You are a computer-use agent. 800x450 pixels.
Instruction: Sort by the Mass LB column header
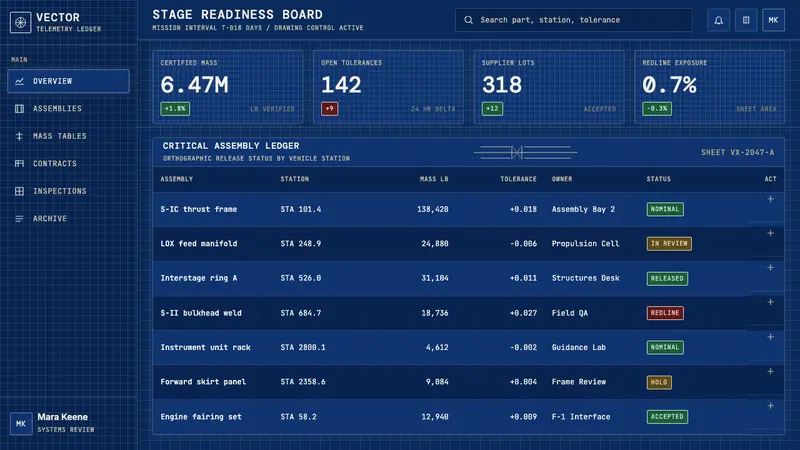coord(434,179)
